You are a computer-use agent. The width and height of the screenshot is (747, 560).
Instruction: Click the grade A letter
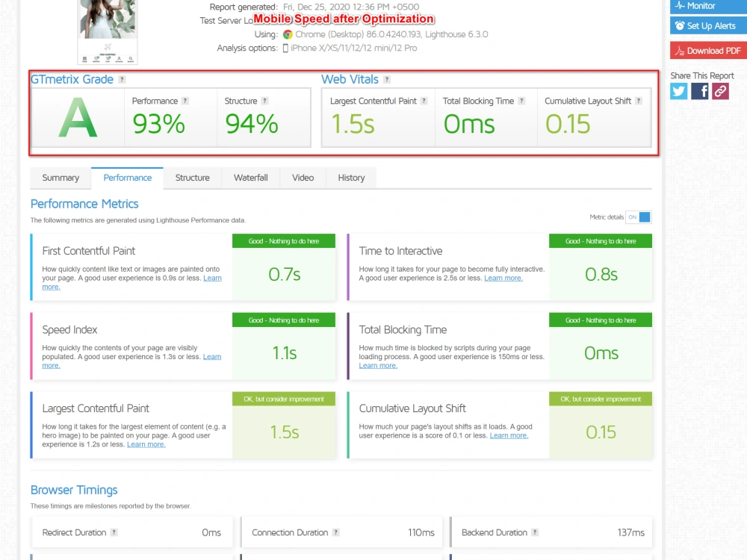click(78, 118)
